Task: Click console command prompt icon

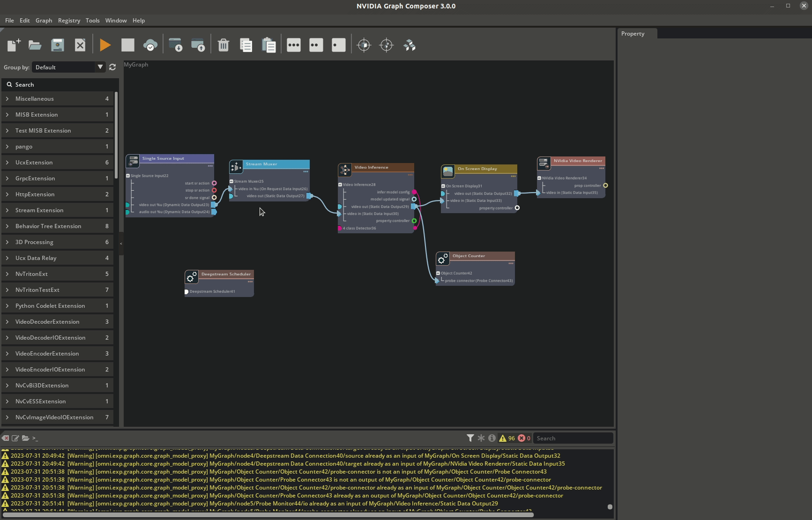Action: point(35,438)
